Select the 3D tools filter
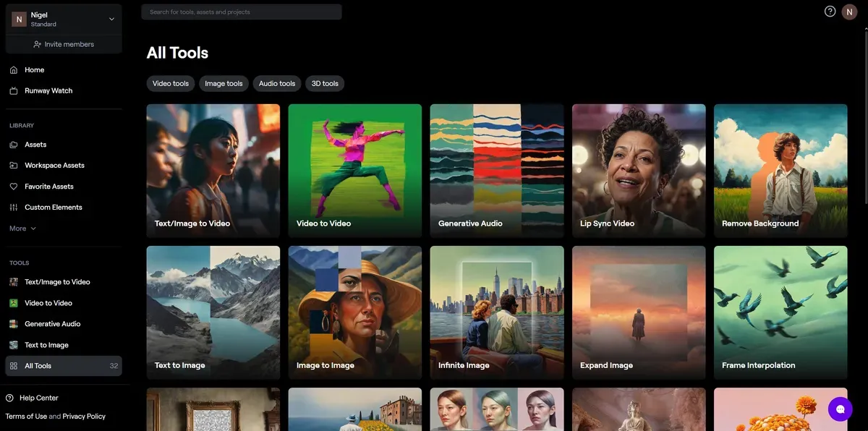The image size is (868, 431). (x=325, y=84)
